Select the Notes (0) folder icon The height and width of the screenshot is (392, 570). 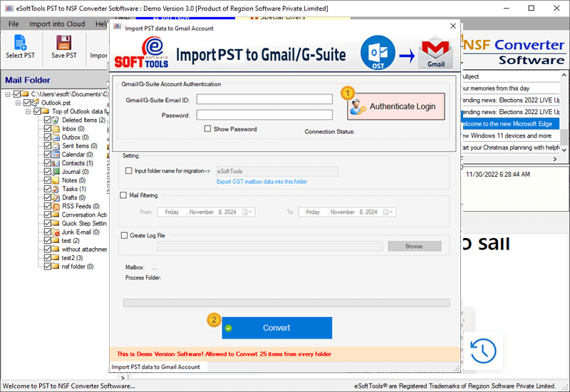[x=56, y=180]
